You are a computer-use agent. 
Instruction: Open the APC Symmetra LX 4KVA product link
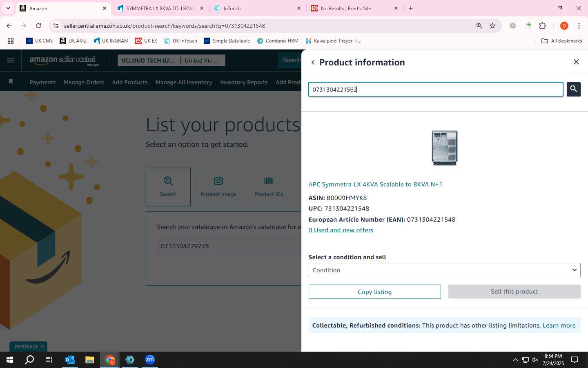(x=375, y=184)
